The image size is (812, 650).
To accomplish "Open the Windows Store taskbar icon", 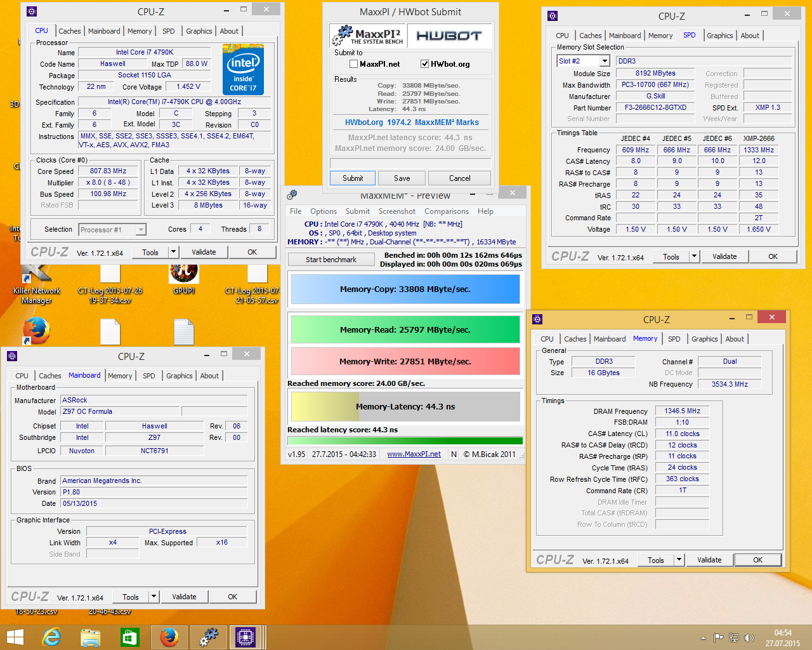I will (x=130, y=637).
